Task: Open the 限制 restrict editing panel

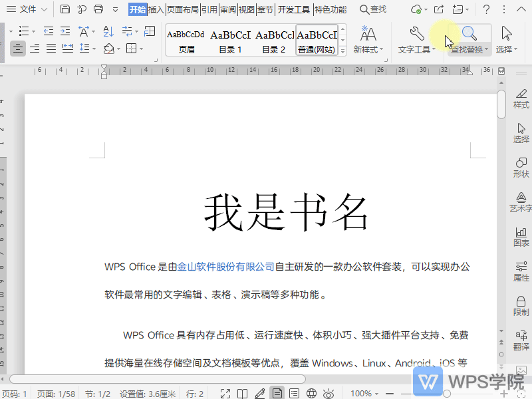Action: tap(521, 307)
